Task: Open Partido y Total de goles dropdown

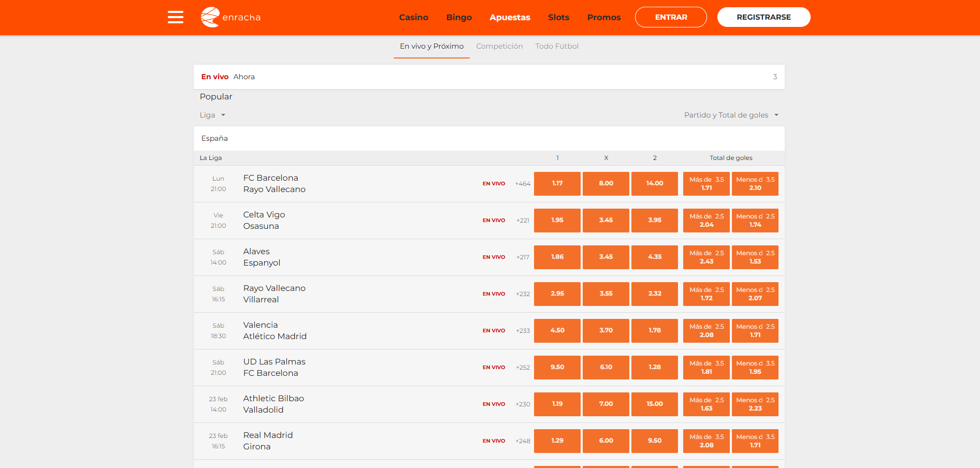Action: pos(731,115)
